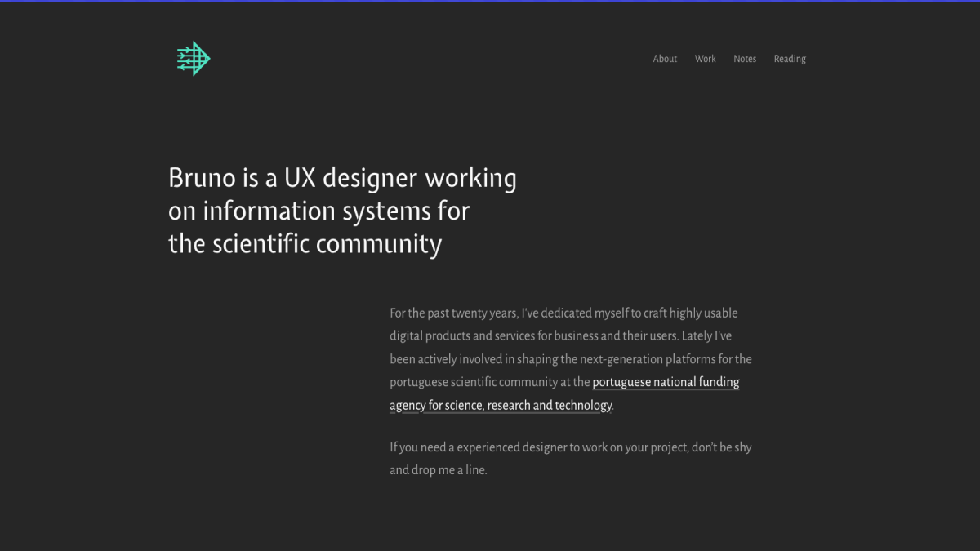The width and height of the screenshot is (980, 551).
Task: Click the text "and drop me a line."
Action: point(438,471)
